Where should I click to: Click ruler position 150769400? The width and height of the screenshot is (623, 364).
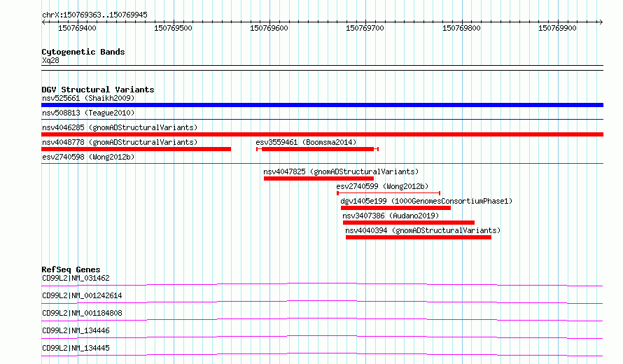click(77, 28)
